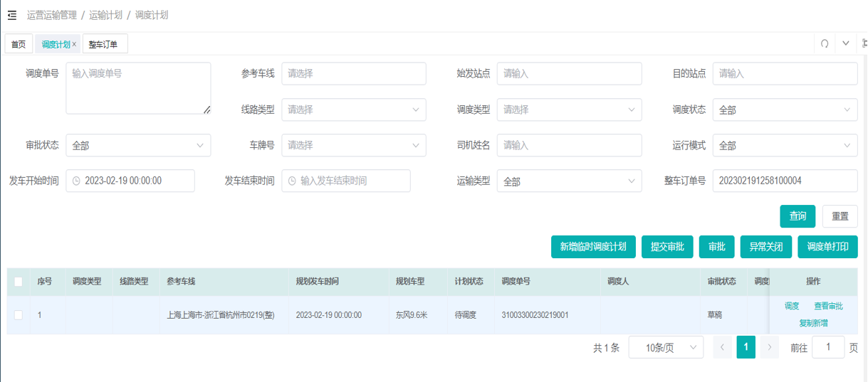The height and width of the screenshot is (382, 868).
Task: Click the 查看审批 link in row 1
Action: (828, 306)
